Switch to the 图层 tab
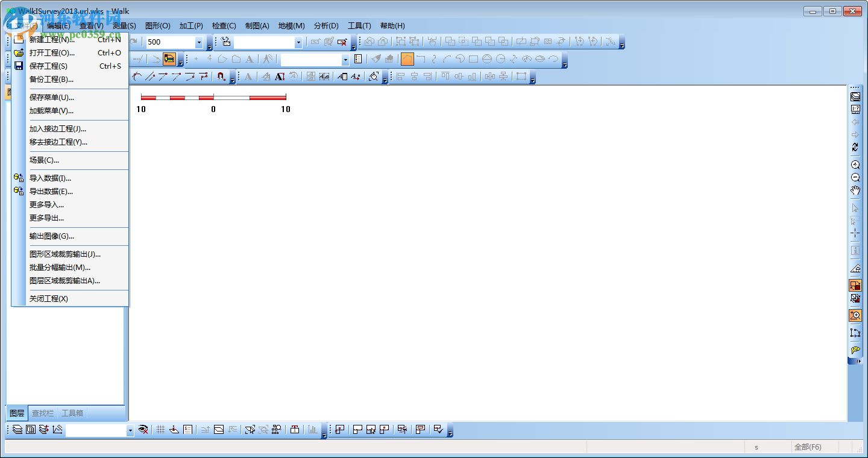Viewport: 868px width, 458px height. [x=17, y=413]
